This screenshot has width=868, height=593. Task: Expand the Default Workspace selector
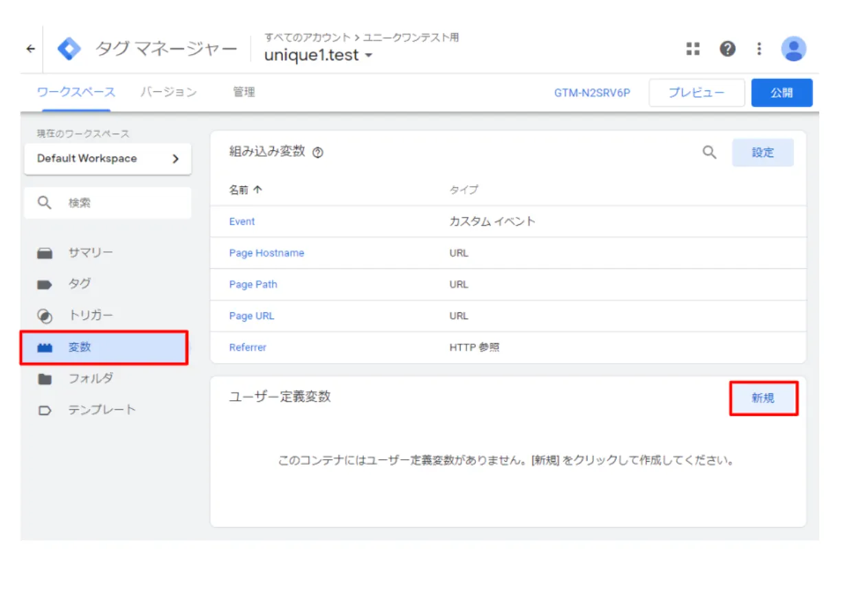(108, 159)
